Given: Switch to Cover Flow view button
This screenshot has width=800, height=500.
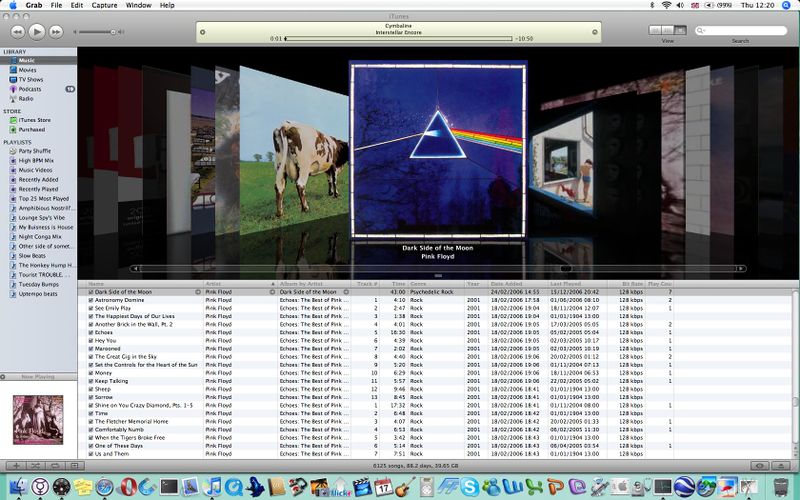Looking at the screenshot, I should coord(680,31).
